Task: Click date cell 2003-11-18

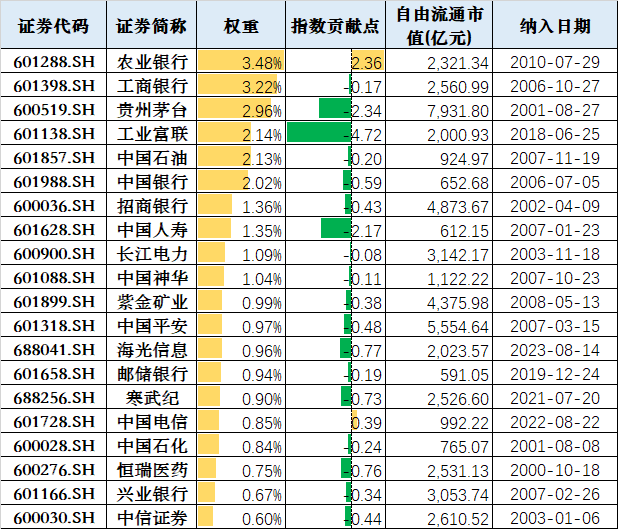Action: point(555,253)
